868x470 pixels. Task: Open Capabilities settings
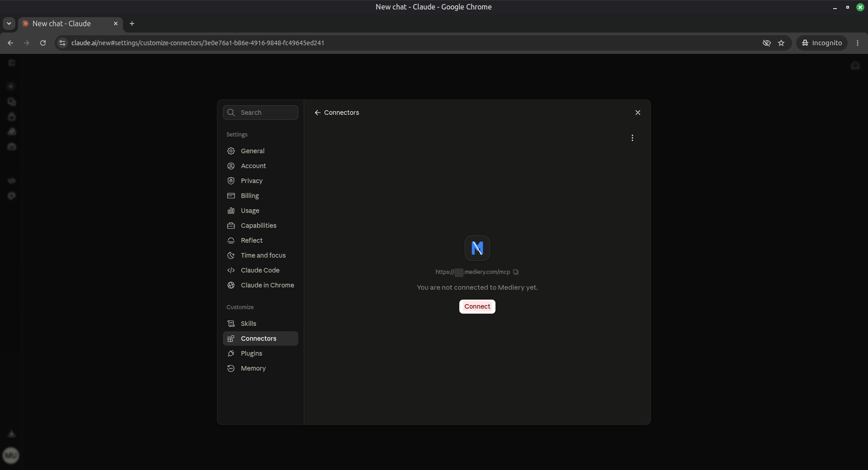[260, 226]
